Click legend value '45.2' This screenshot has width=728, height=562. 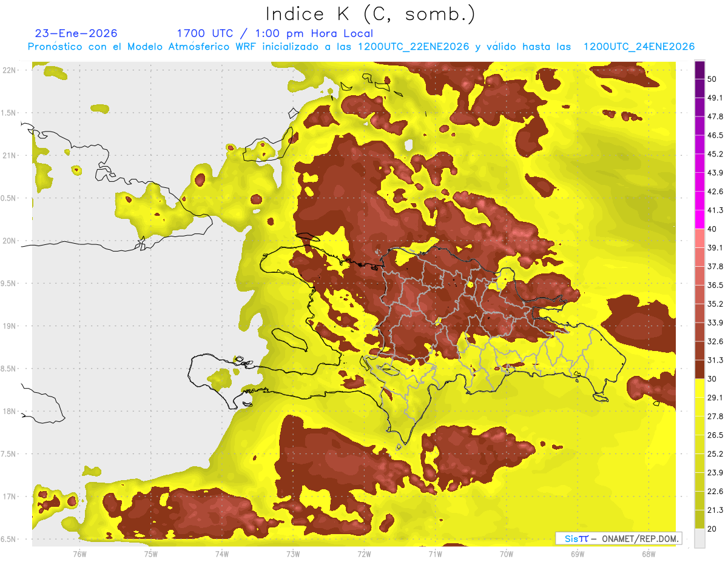[x=715, y=154]
